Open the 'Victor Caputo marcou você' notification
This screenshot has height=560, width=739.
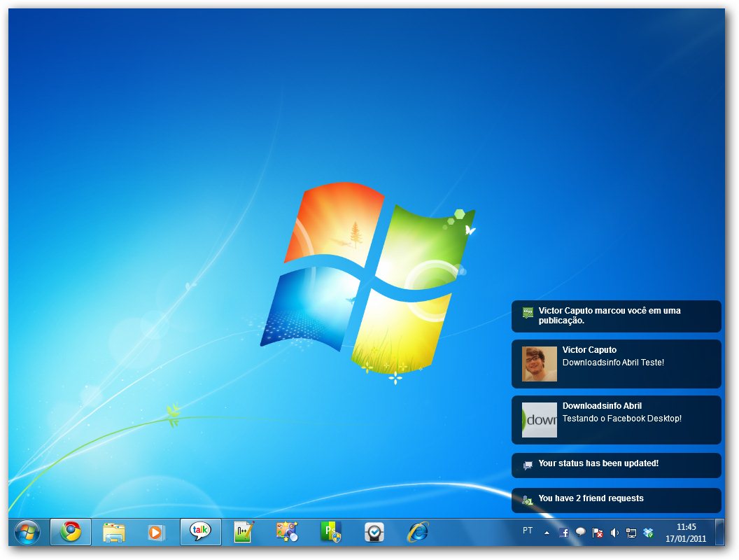pos(617,316)
